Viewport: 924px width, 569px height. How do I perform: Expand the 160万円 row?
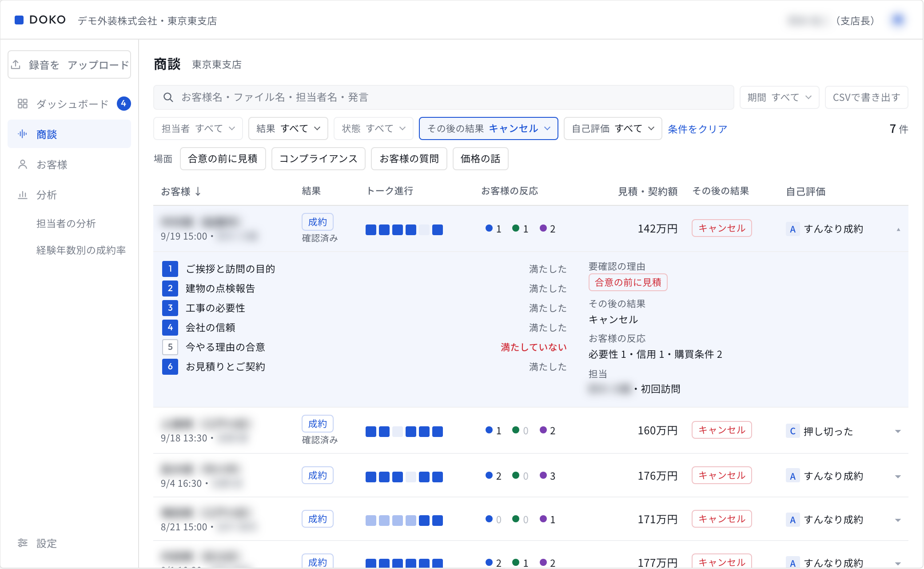pyautogui.click(x=898, y=431)
